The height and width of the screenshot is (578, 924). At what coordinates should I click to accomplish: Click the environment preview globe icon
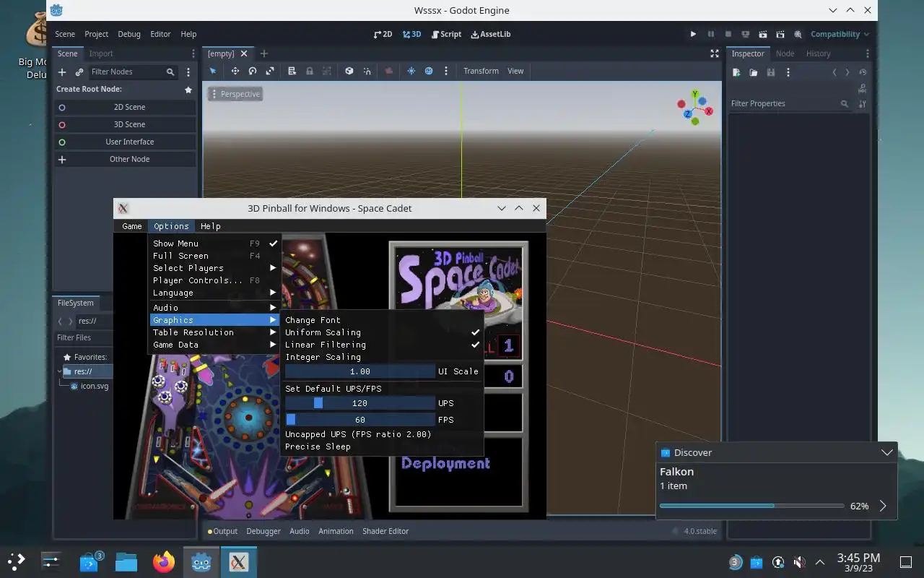tap(429, 71)
